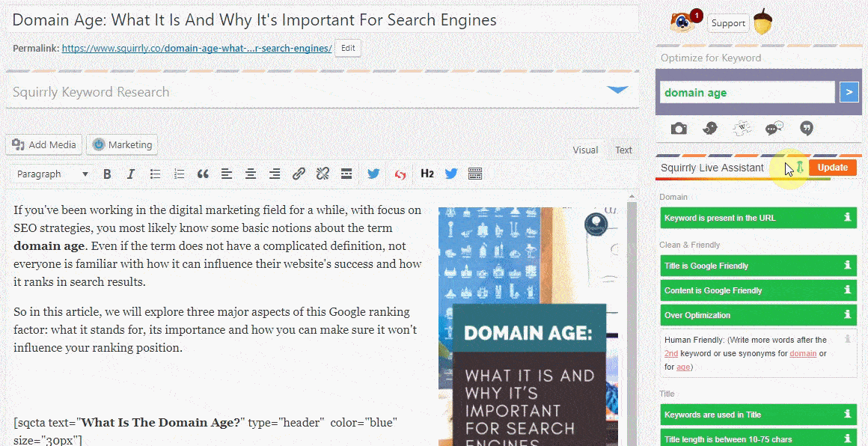Show info for Over Optimization
868x446 pixels.
pyautogui.click(x=847, y=315)
